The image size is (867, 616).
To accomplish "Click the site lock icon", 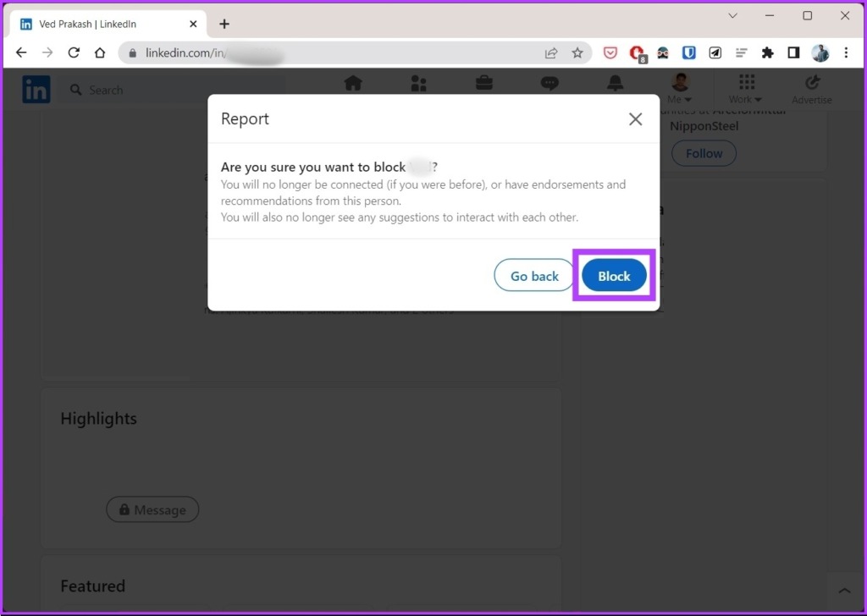I will (x=132, y=53).
